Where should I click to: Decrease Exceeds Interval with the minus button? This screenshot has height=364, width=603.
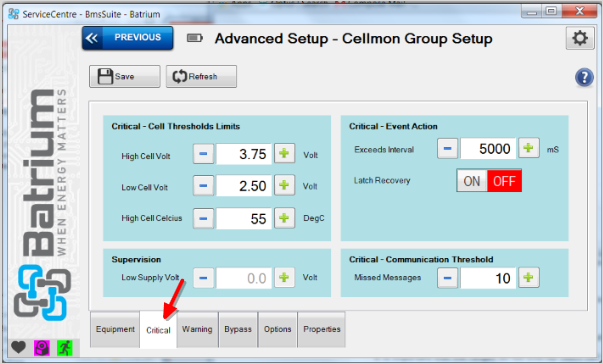point(447,148)
